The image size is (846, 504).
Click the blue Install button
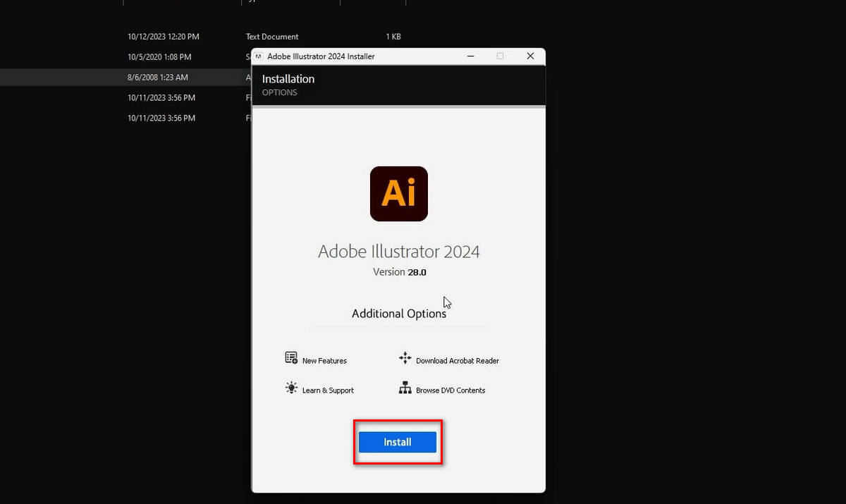(x=398, y=442)
